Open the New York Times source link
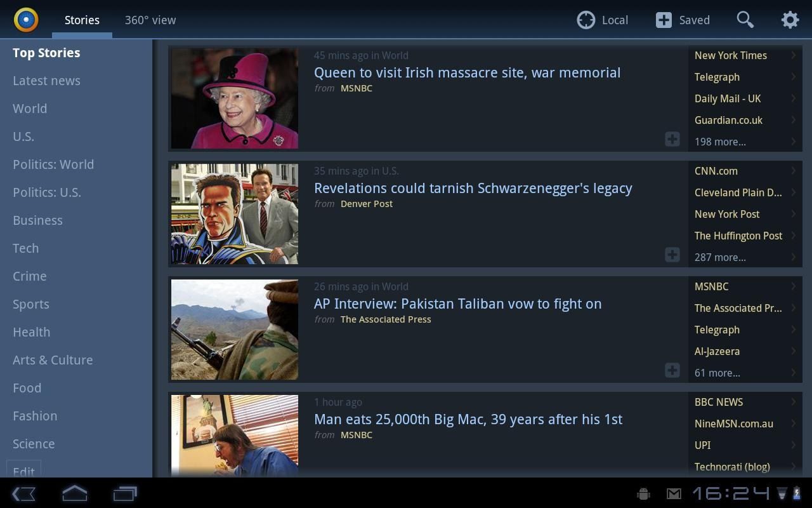 [x=730, y=55]
